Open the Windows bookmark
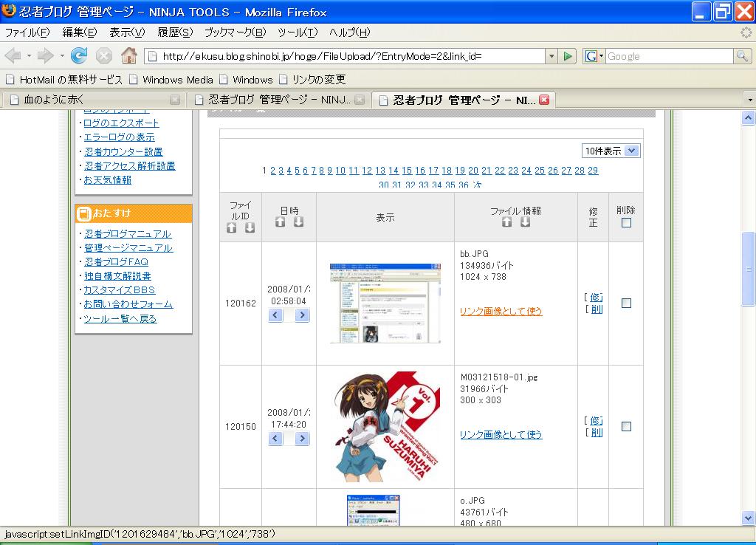 coord(247,80)
